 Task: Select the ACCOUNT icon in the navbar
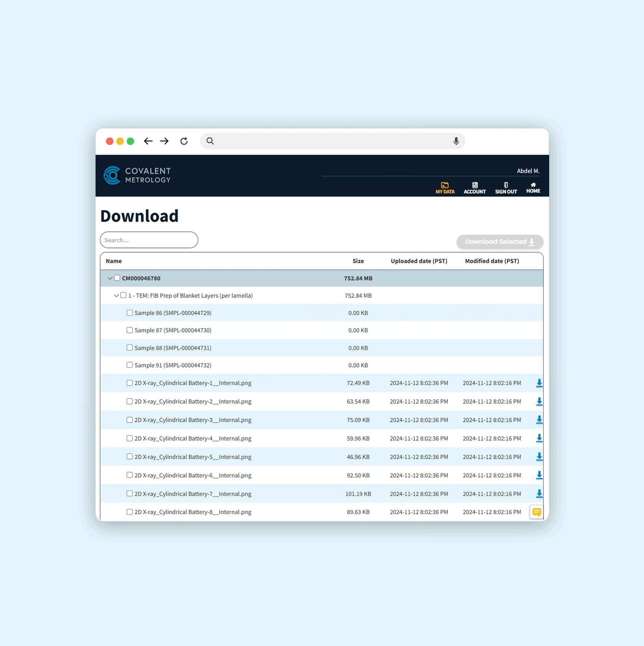pyautogui.click(x=475, y=184)
